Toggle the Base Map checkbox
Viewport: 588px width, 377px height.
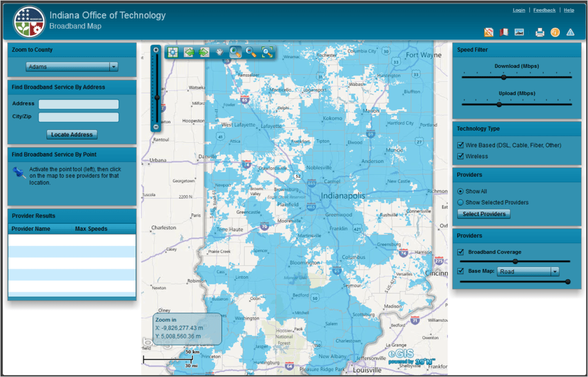click(x=461, y=271)
